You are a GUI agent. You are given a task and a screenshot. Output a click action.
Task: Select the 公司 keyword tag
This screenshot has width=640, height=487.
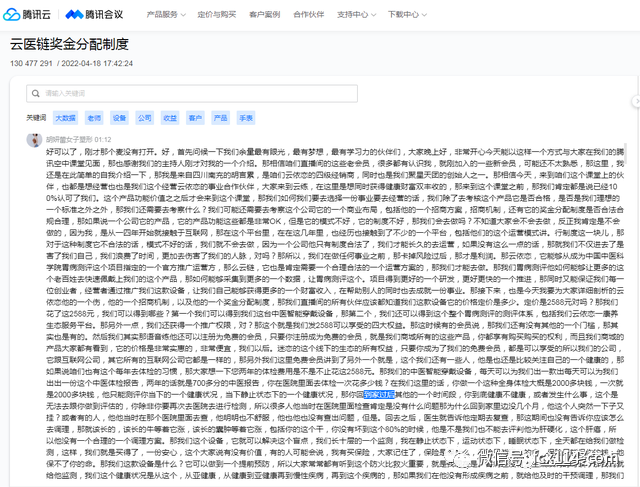pos(144,118)
